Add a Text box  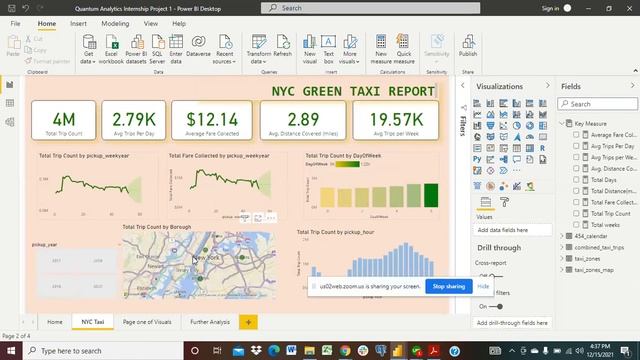329,49
